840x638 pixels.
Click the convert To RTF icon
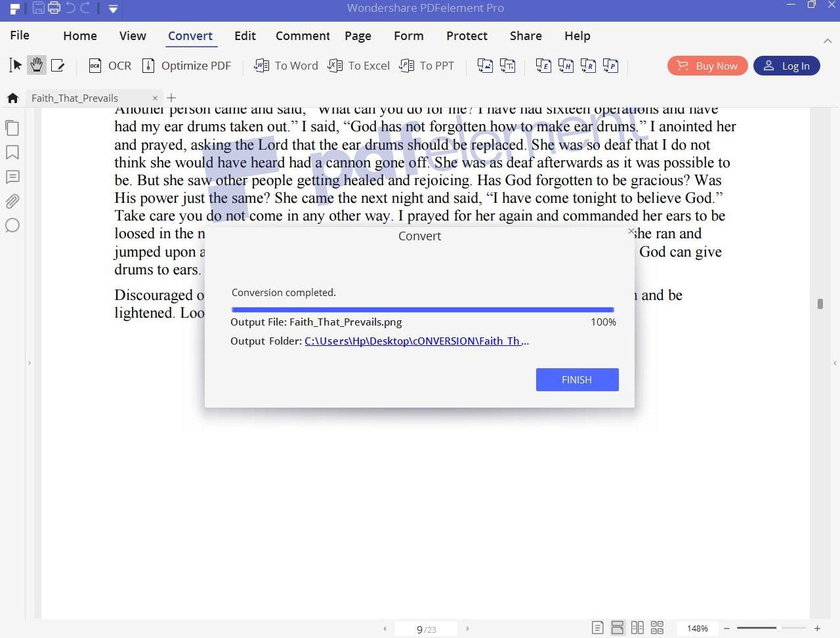(x=588, y=66)
